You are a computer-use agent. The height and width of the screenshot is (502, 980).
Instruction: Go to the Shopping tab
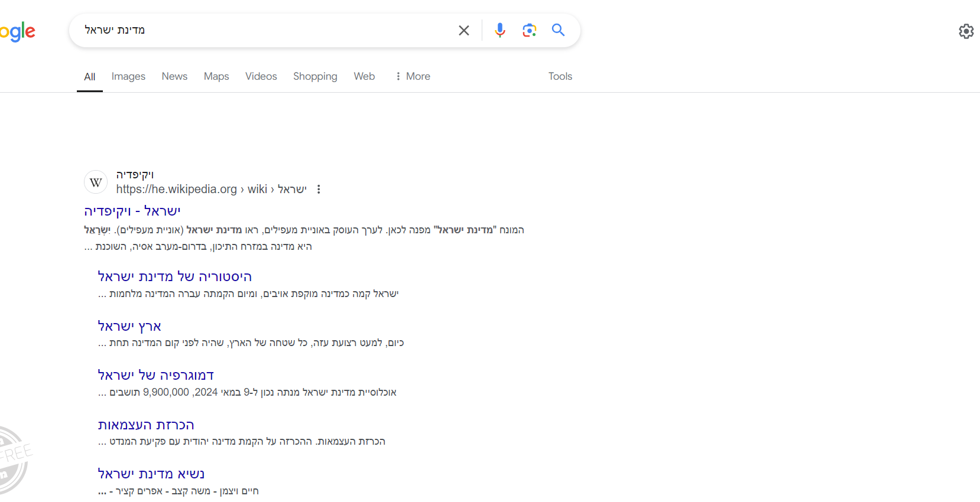(315, 76)
